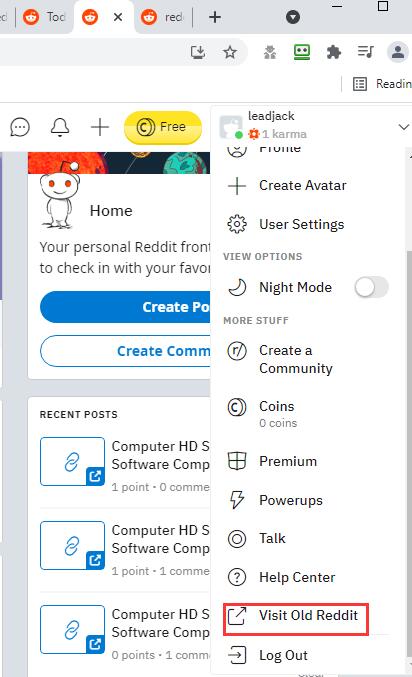Open the media control playlist icon
The height and width of the screenshot is (677, 412).
click(366, 52)
